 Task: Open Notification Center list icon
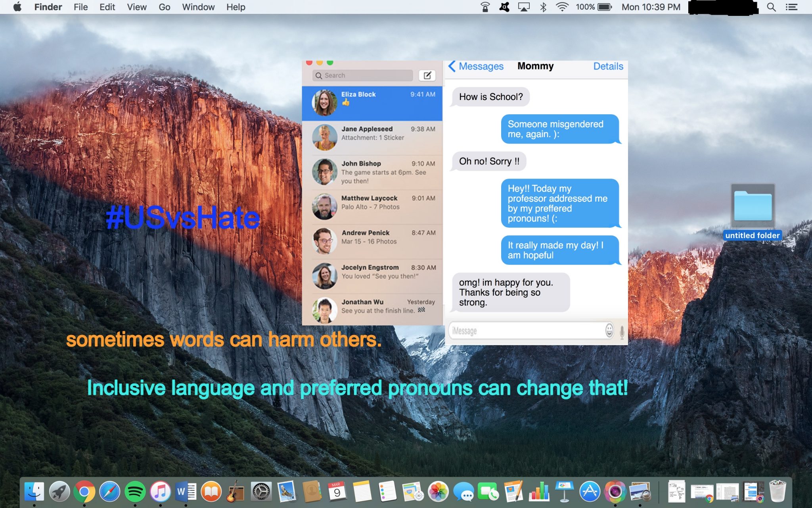point(792,7)
